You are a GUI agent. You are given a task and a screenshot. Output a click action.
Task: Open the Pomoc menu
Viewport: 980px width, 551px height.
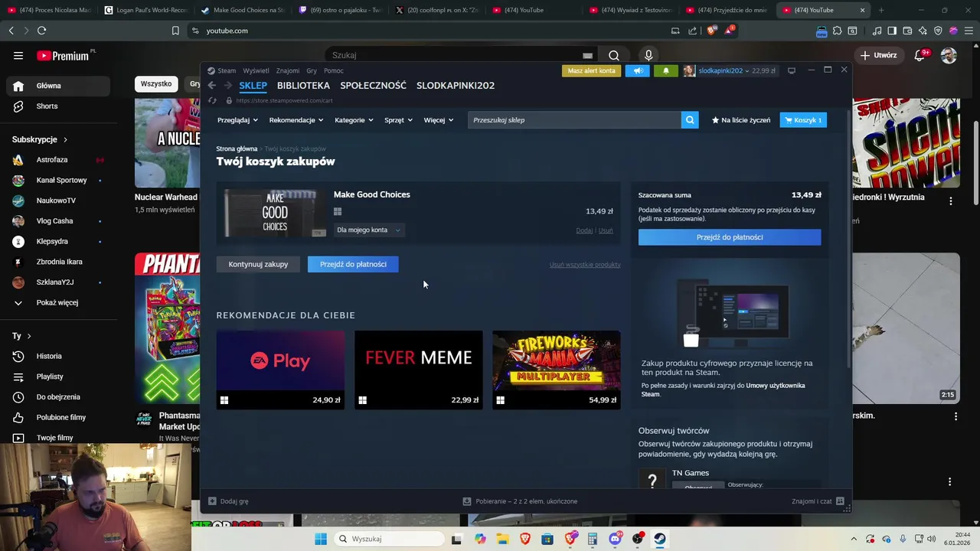[x=334, y=70]
